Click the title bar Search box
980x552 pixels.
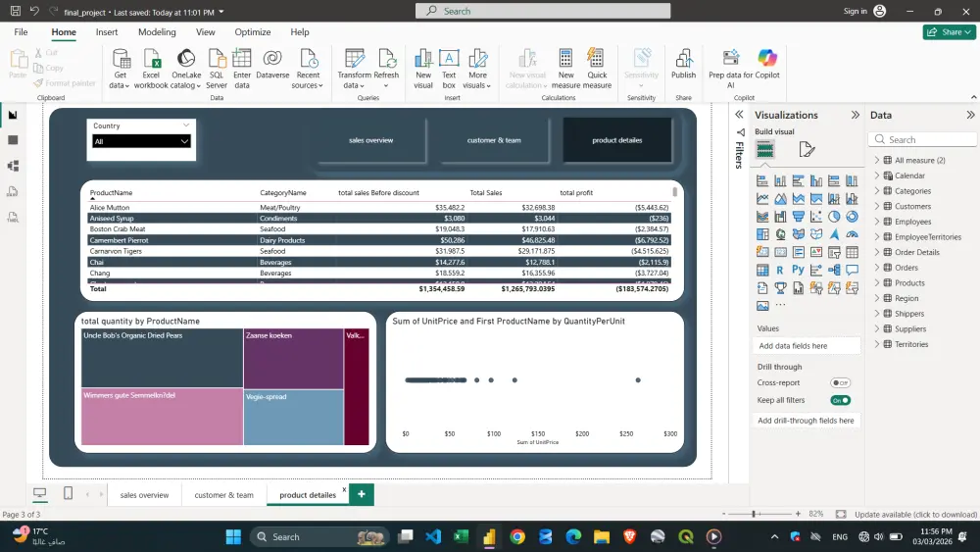(543, 11)
